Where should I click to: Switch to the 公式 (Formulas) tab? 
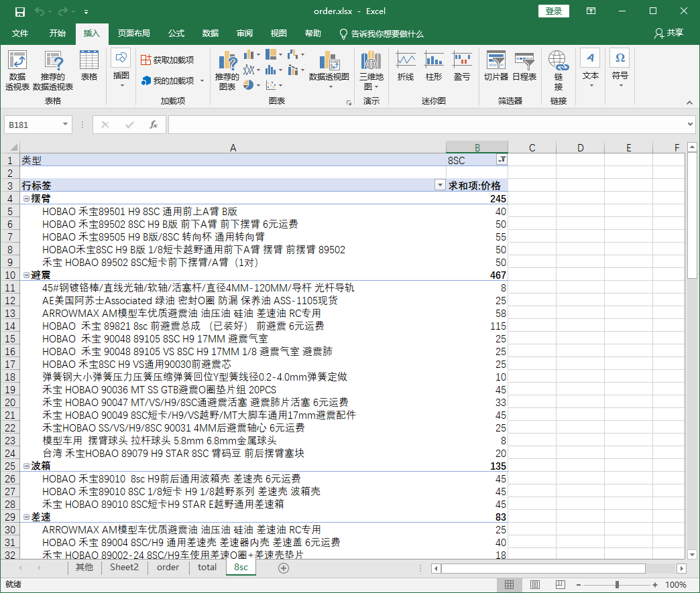click(176, 34)
